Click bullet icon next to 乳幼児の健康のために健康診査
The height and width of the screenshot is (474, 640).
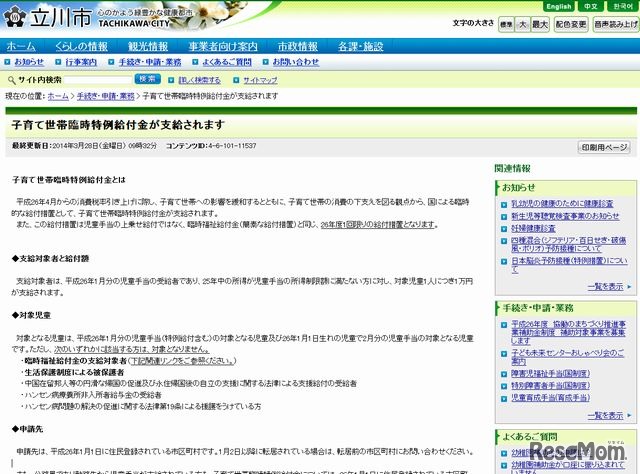[x=504, y=205]
